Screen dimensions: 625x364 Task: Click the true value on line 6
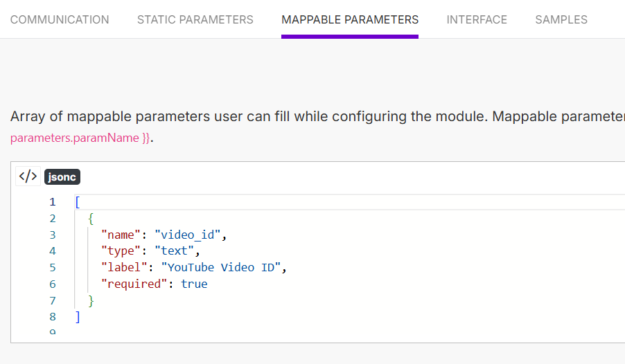click(194, 284)
